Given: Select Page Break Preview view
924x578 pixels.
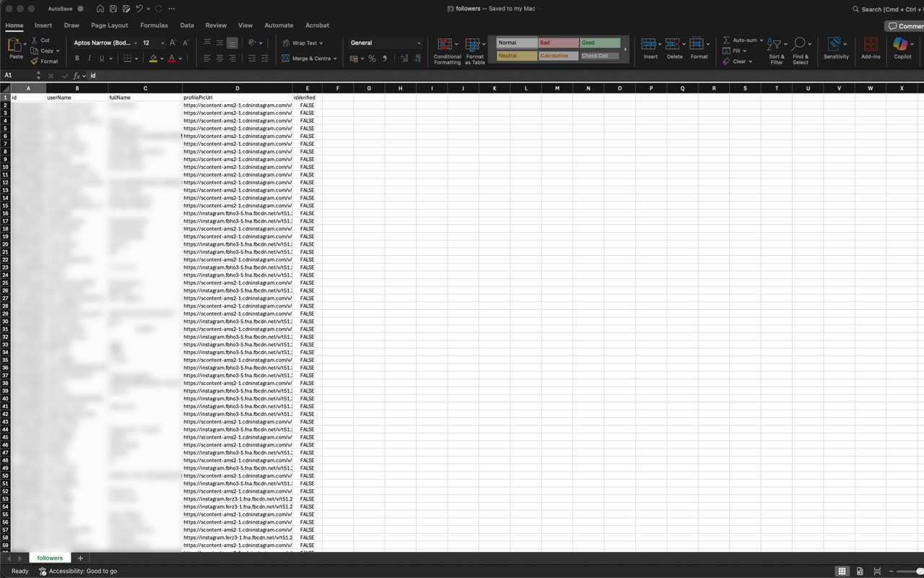Looking at the screenshot, I should (877, 571).
